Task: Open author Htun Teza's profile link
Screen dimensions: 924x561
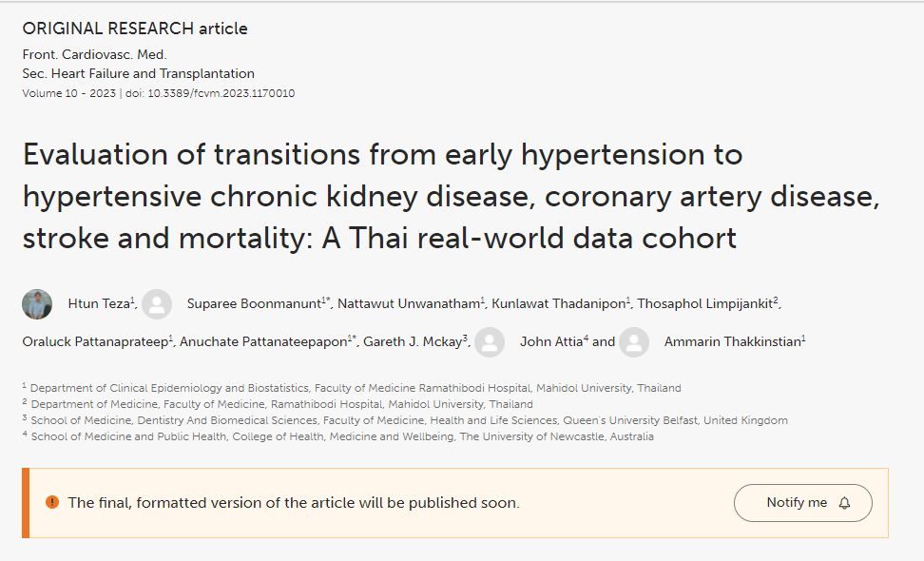Action: pyautogui.click(x=99, y=304)
